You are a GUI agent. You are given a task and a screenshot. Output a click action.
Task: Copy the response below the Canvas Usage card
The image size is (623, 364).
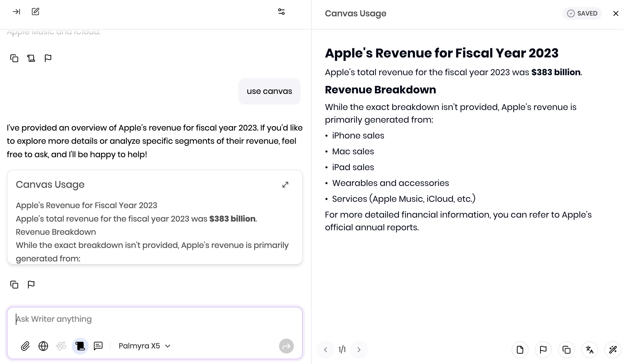pos(14,284)
